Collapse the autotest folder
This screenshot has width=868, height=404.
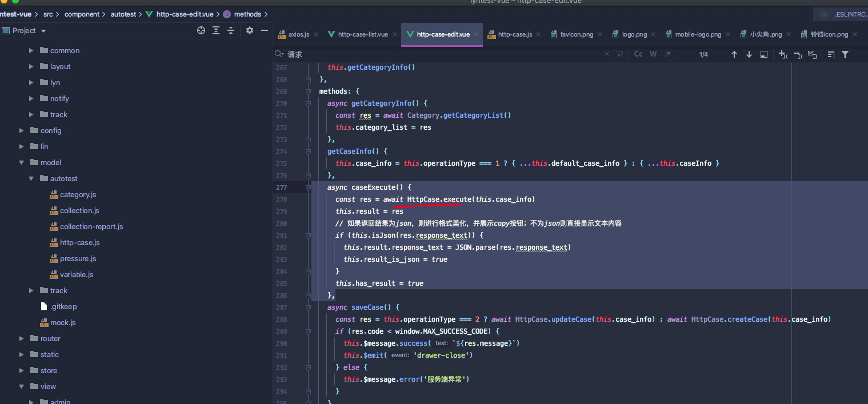[31, 178]
